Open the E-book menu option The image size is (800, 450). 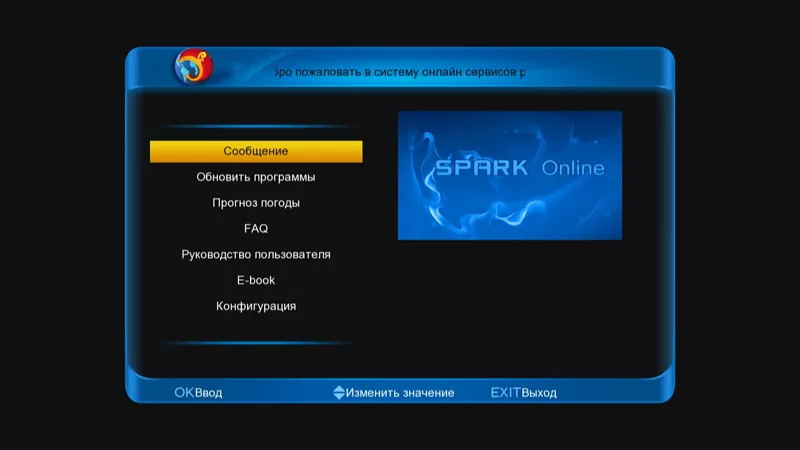click(x=256, y=281)
